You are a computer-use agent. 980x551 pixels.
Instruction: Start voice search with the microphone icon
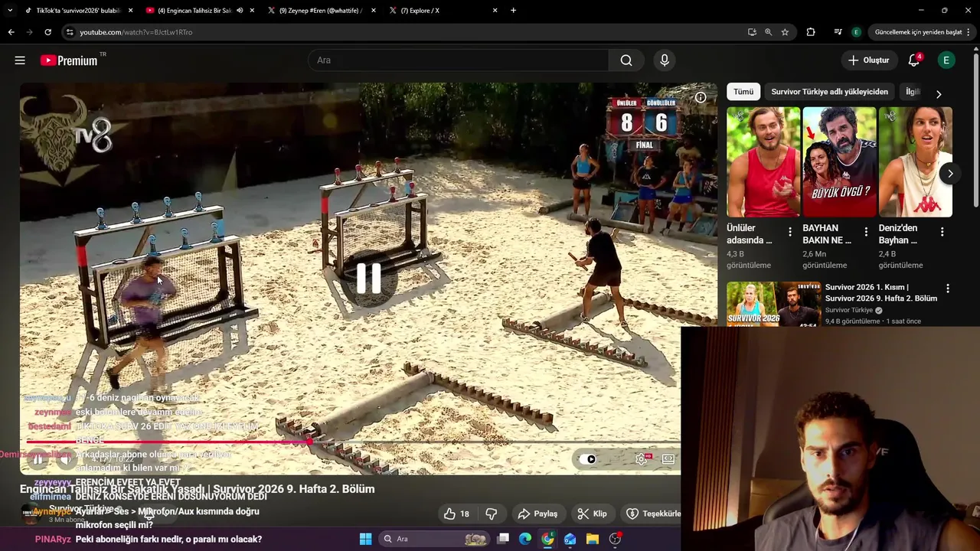pos(664,60)
